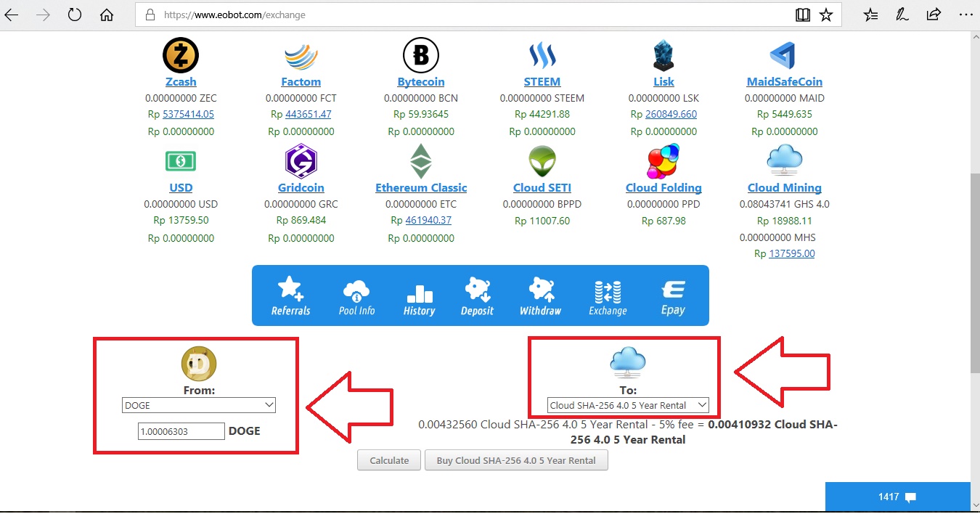
Task: Add page to favorites star icon
Action: (x=826, y=15)
